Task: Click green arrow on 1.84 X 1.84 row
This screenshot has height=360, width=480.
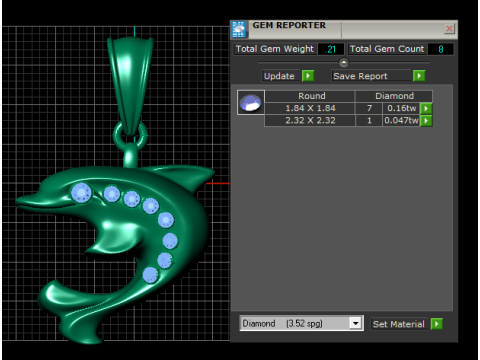Action: (426, 108)
